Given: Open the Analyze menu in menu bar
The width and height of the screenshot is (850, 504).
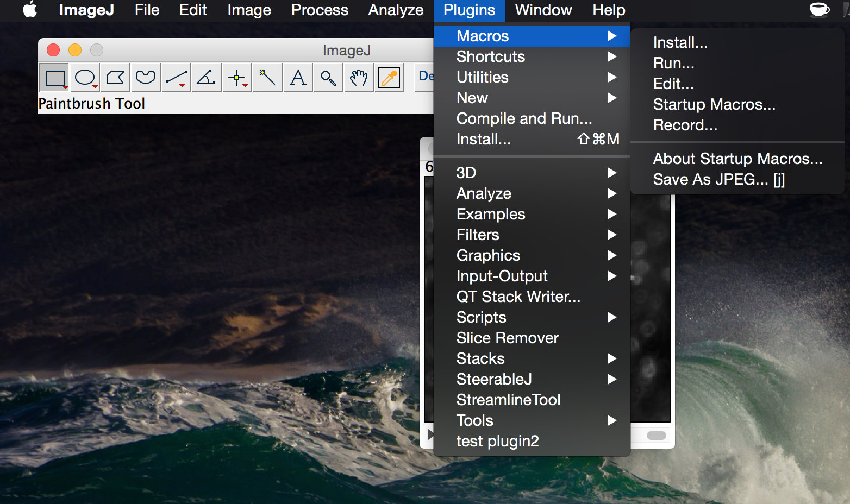Looking at the screenshot, I should pyautogui.click(x=396, y=10).
